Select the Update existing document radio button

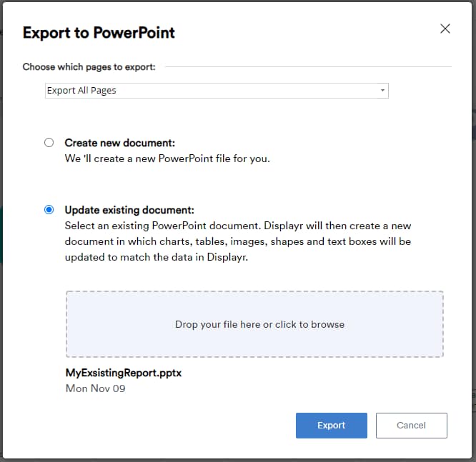click(49, 210)
